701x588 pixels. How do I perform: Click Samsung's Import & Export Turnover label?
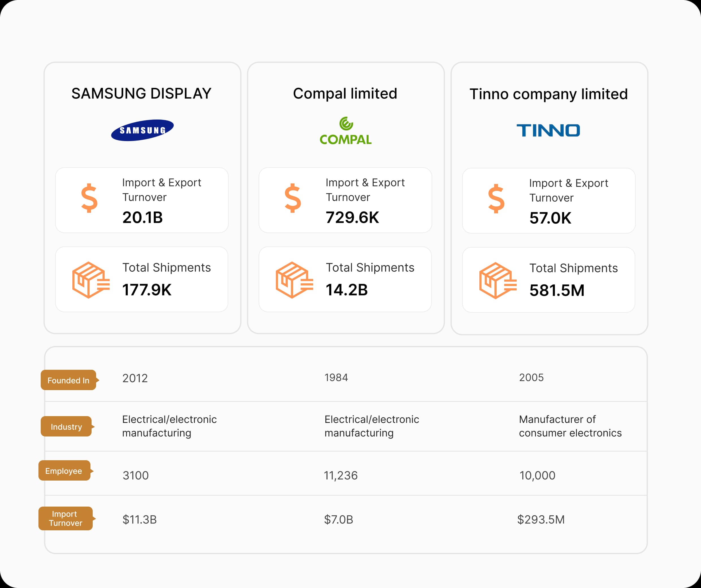[x=162, y=190]
